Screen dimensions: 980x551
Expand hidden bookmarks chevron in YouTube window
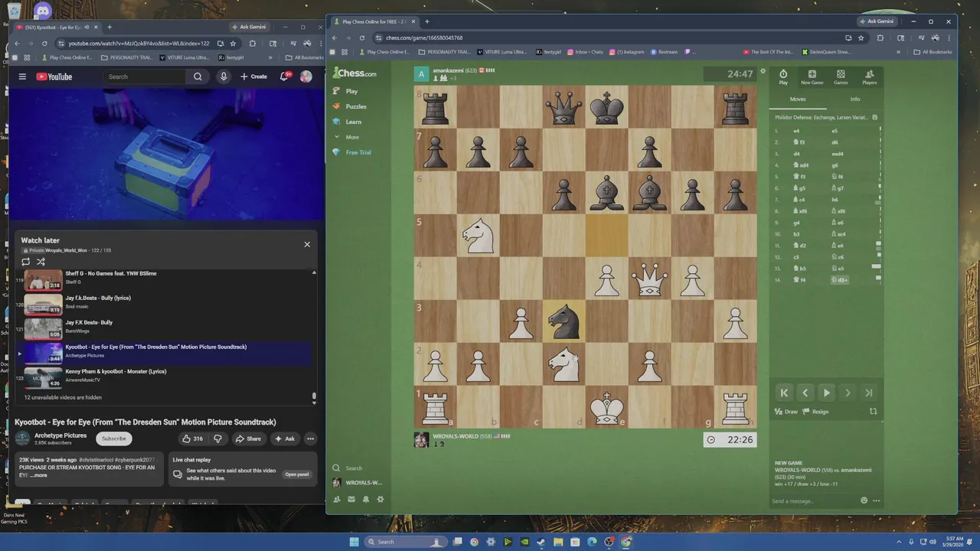point(270,57)
